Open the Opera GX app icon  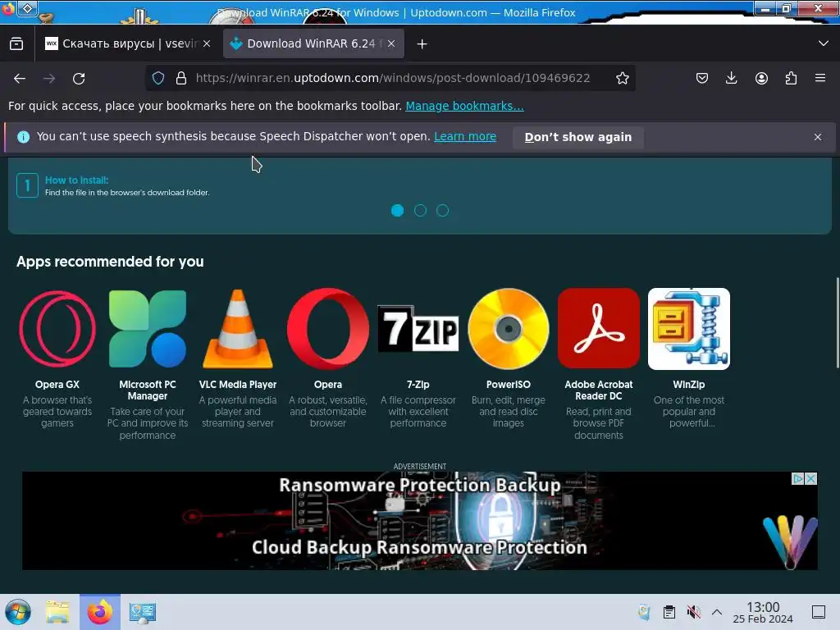(x=57, y=329)
